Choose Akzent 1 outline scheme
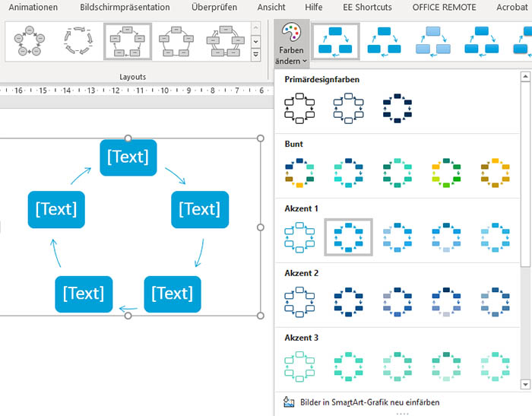Image resolution: width=532 pixels, height=416 pixels. (x=299, y=237)
